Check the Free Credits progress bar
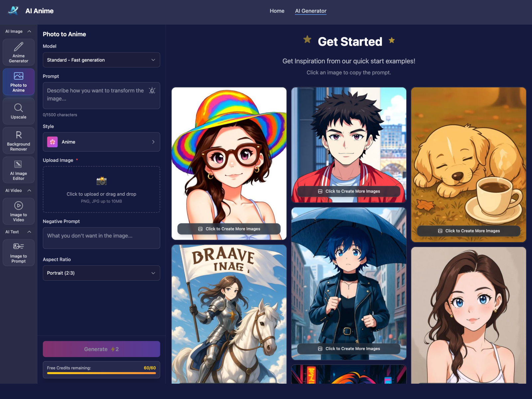532x399 pixels. (x=101, y=373)
